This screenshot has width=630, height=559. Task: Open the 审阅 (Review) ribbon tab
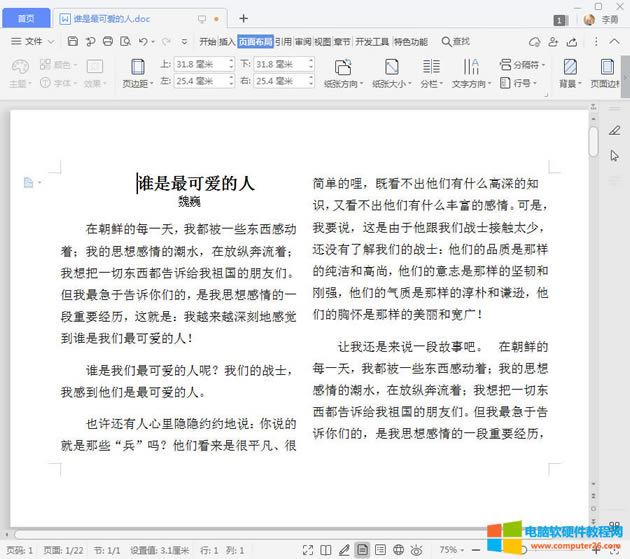tap(302, 42)
